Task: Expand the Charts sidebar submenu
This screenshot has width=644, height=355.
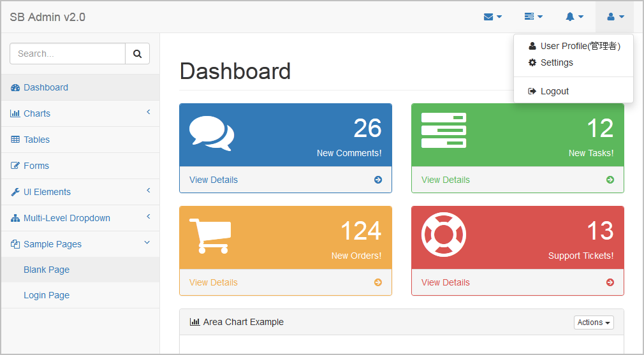Action: [80, 113]
